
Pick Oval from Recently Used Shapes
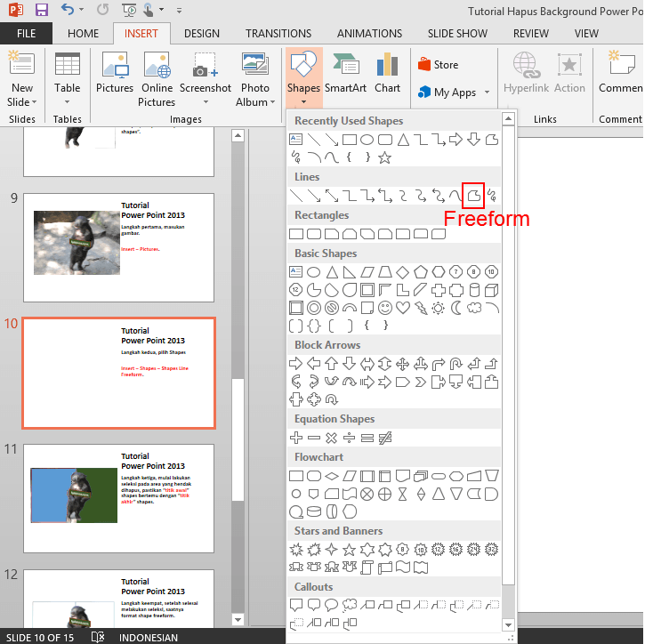[367, 140]
